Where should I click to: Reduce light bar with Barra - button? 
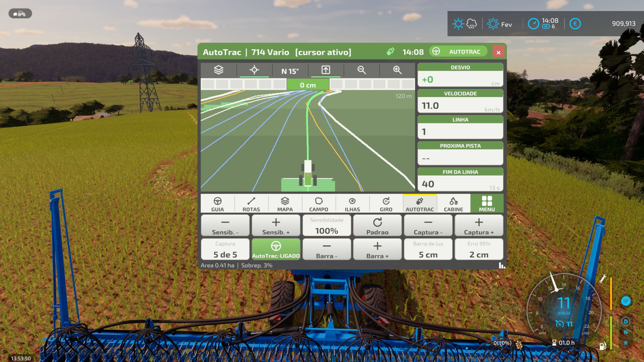[x=327, y=249]
